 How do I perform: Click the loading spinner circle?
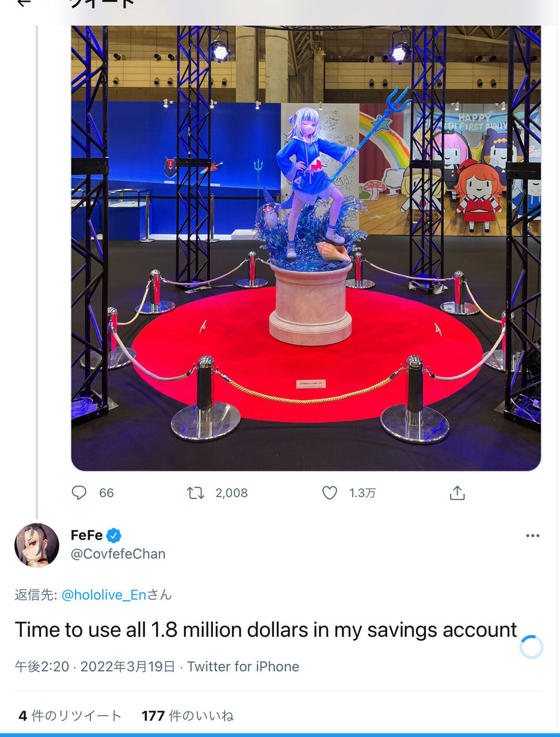coord(531,647)
